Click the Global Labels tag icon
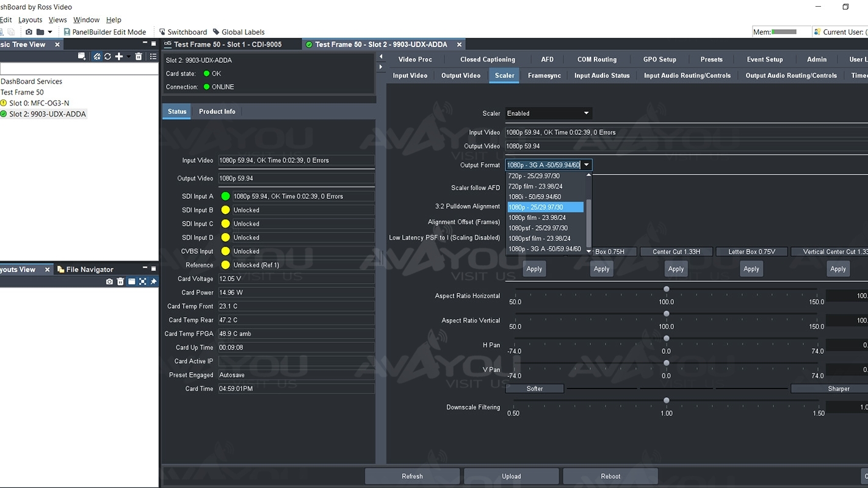 pyautogui.click(x=216, y=32)
